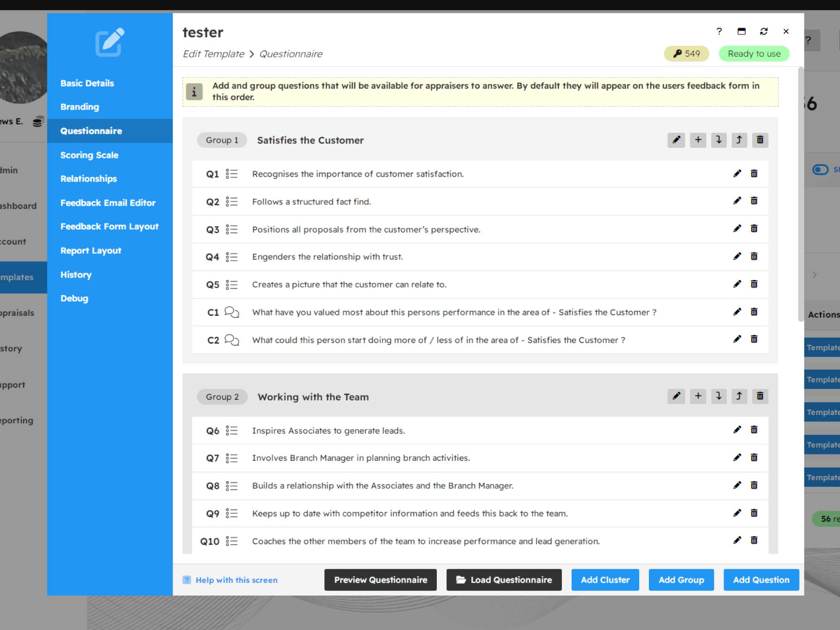Viewport: 840px width, 630px height.
Task: Click the refresh icon in header
Action: pos(764,31)
